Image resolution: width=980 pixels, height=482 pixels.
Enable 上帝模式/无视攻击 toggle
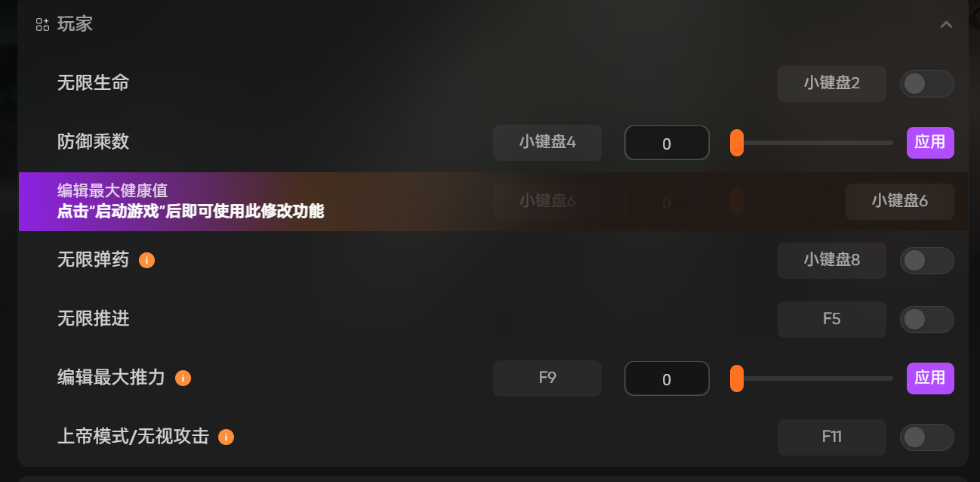point(926,437)
